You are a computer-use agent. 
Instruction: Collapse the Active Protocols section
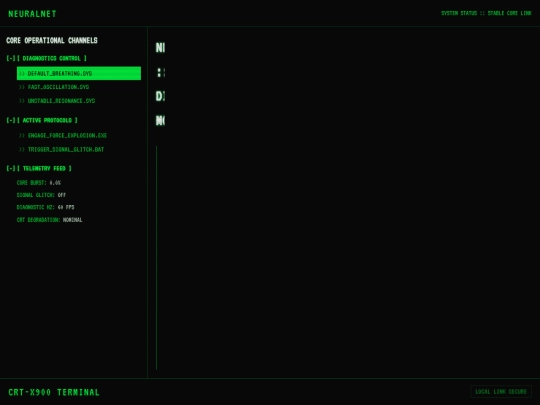coord(42,120)
